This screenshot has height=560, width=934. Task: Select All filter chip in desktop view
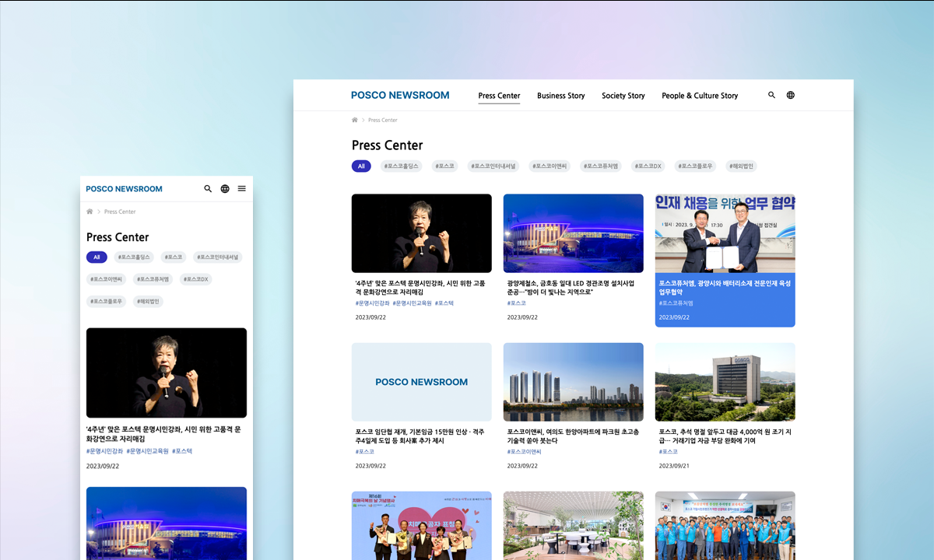point(361,166)
